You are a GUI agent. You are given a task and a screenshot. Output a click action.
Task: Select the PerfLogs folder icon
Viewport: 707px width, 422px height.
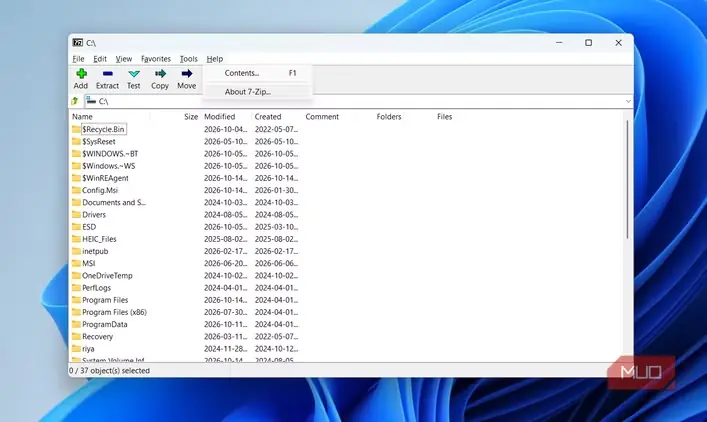[x=76, y=288]
